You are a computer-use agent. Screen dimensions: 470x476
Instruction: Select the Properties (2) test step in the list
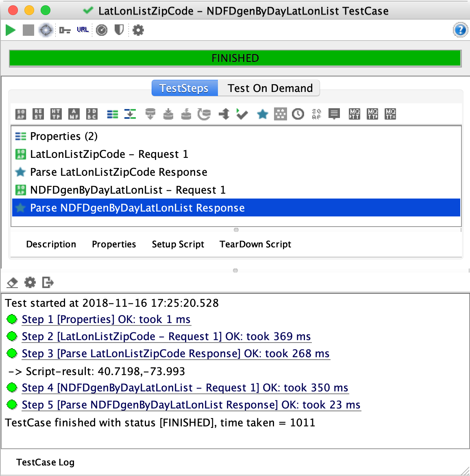click(64, 136)
